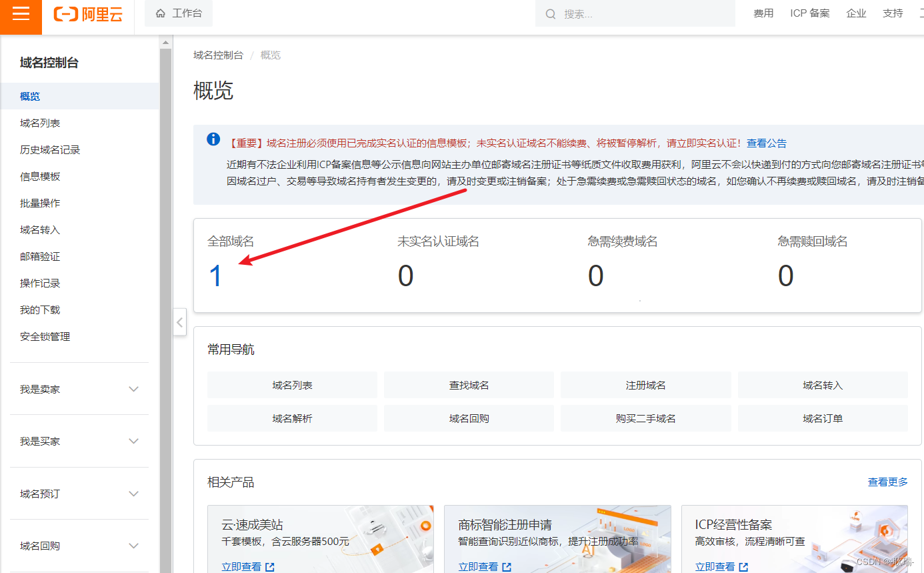Click the 注册域名 quick navigation button
The image size is (924, 573).
click(645, 385)
